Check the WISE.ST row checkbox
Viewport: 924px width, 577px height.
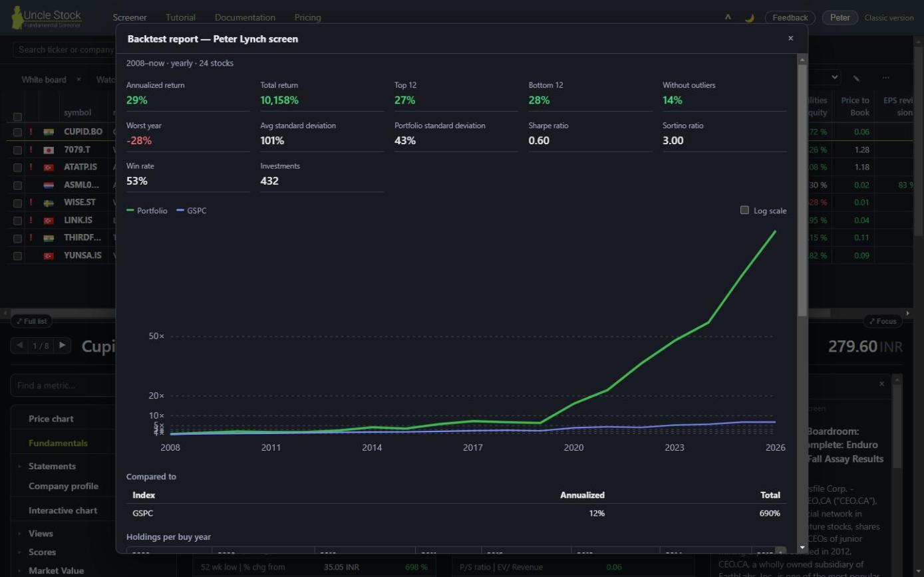[17, 203]
